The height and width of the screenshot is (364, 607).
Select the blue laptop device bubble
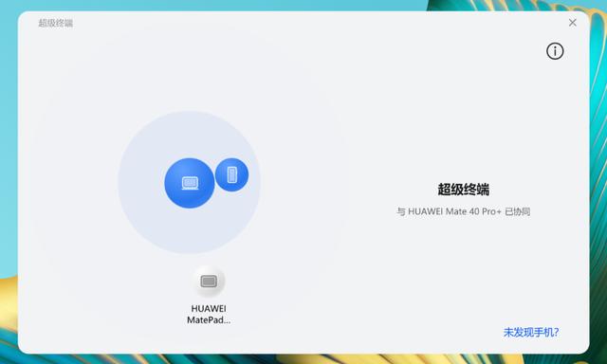(190, 183)
